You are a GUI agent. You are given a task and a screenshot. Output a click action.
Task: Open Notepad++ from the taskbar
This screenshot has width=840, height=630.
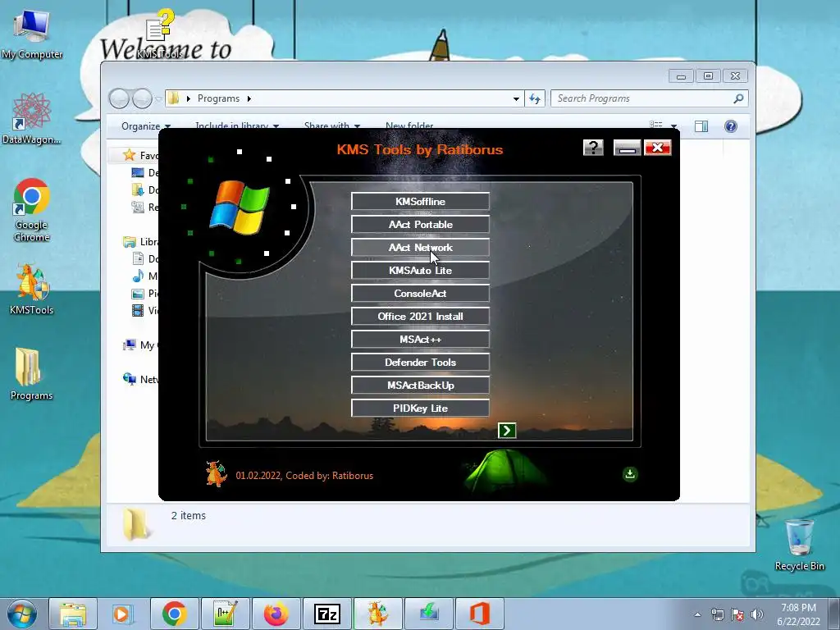225,614
